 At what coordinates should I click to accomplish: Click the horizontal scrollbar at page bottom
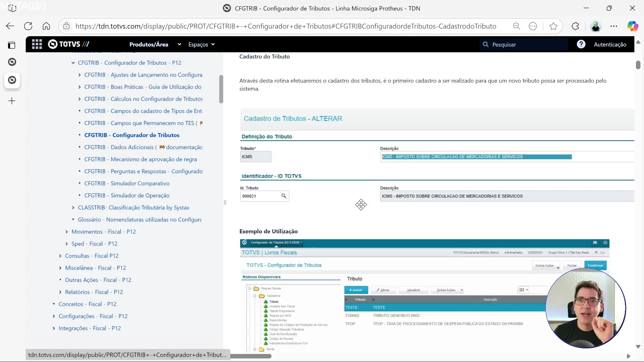coord(251,356)
